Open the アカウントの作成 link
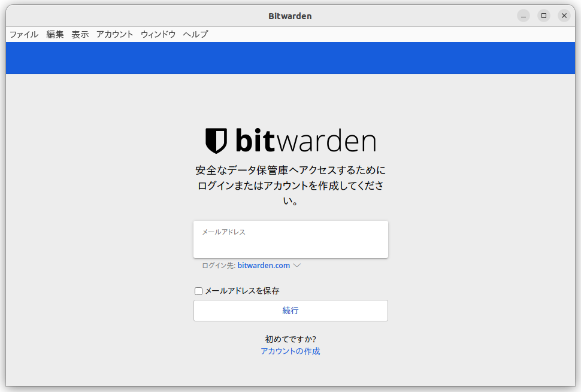Viewport: 581px width, 392px height. pyautogui.click(x=290, y=351)
